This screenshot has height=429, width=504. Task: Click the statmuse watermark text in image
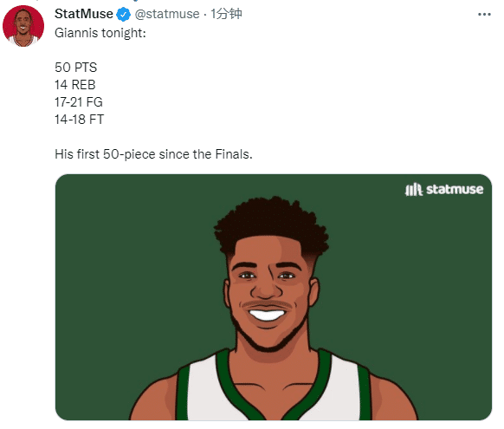click(455, 190)
